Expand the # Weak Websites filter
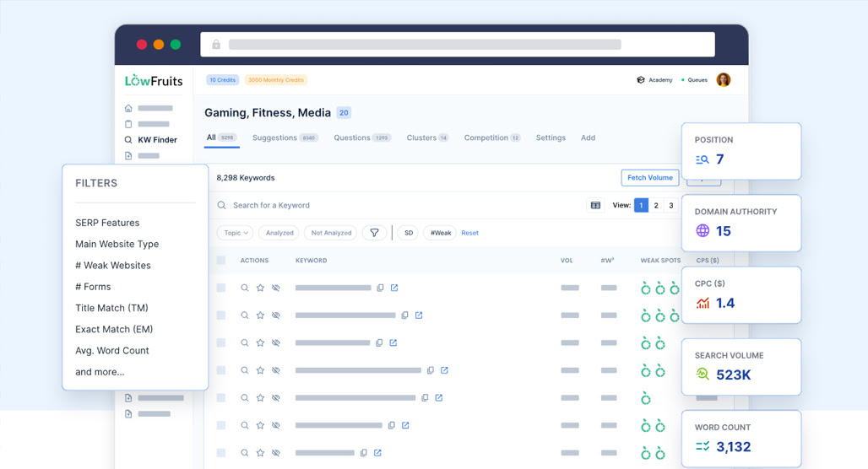The width and height of the screenshot is (868, 469). point(113,266)
